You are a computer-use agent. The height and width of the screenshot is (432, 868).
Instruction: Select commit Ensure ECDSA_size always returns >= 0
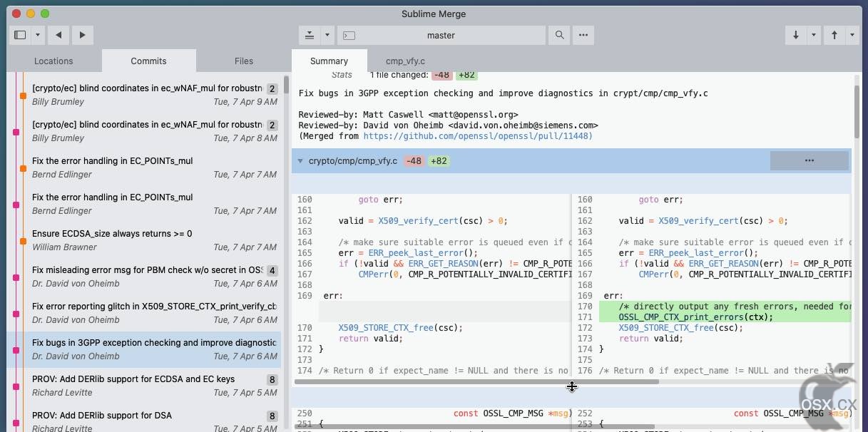coord(144,240)
